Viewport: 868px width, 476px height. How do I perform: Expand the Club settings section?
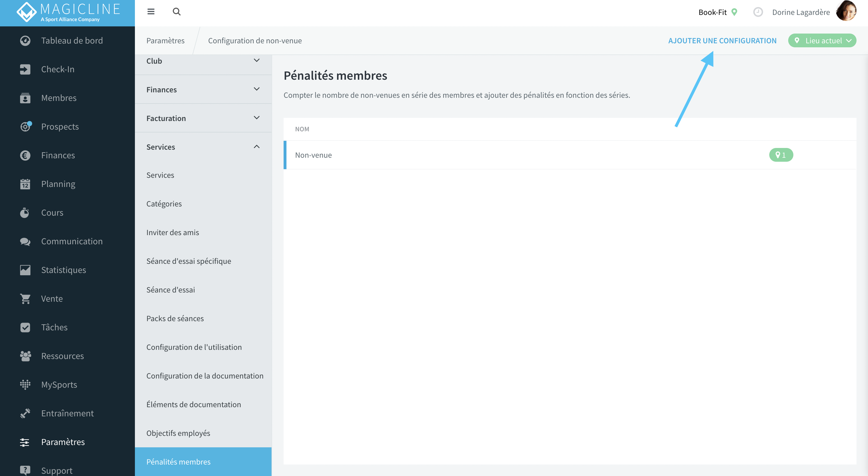click(203, 61)
